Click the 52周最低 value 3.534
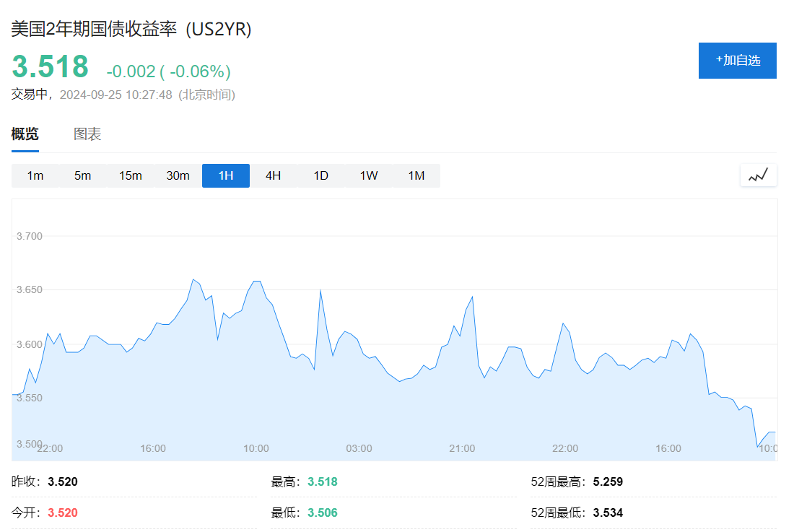Viewport: 794px width, 532px height. pos(608,513)
